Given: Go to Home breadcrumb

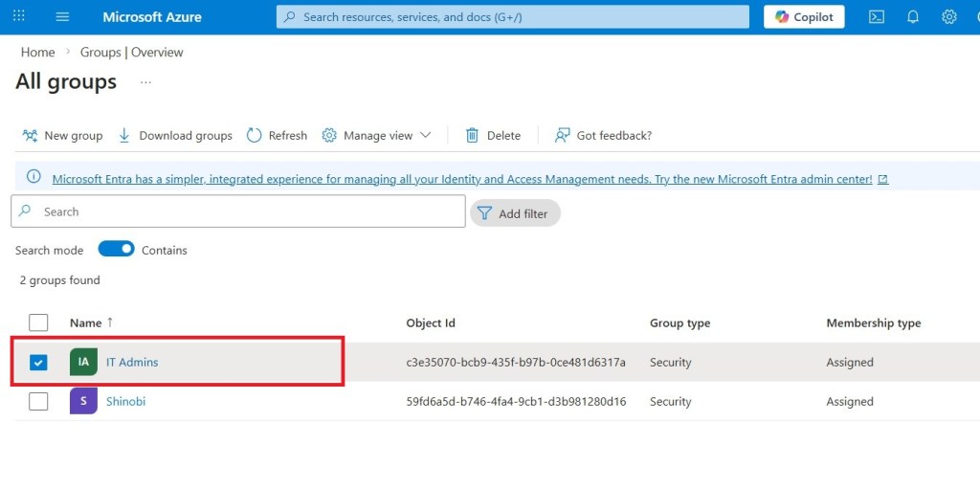Looking at the screenshot, I should [x=37, y=52].
